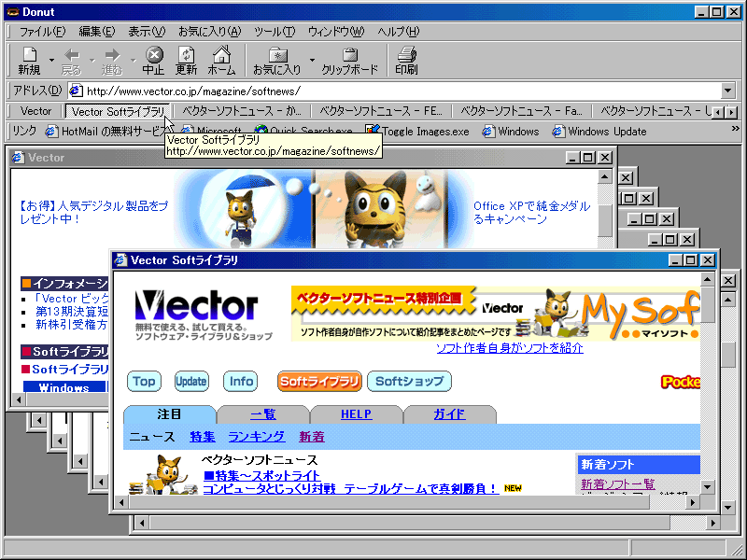Viewport: 747px width, 560px height.
Task: Open the ■特集～スポットライト link
Action: (x=261, y=475)
